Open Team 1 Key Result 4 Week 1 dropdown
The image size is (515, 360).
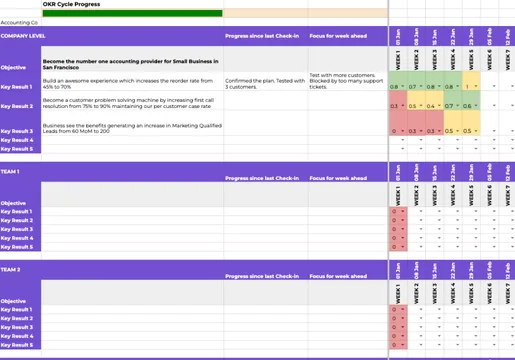pyautogui.click(x=403, y=238)
